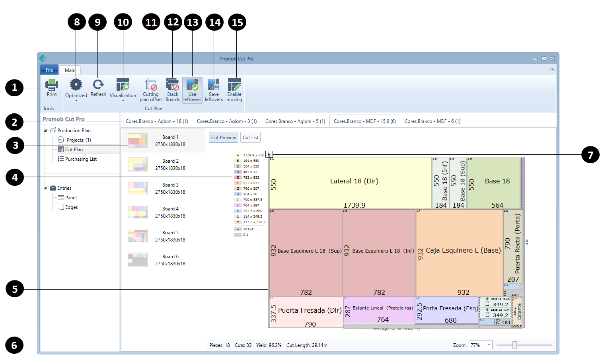Click the Porta Fresada (Esq) piece
Screen dimensions: 602x364
coord(447,310)
